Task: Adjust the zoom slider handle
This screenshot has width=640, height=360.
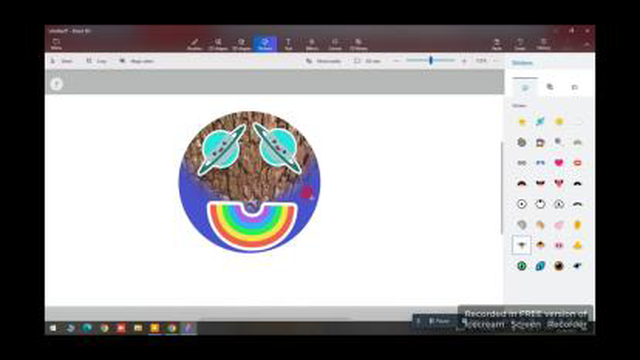Action: (431, 60)
